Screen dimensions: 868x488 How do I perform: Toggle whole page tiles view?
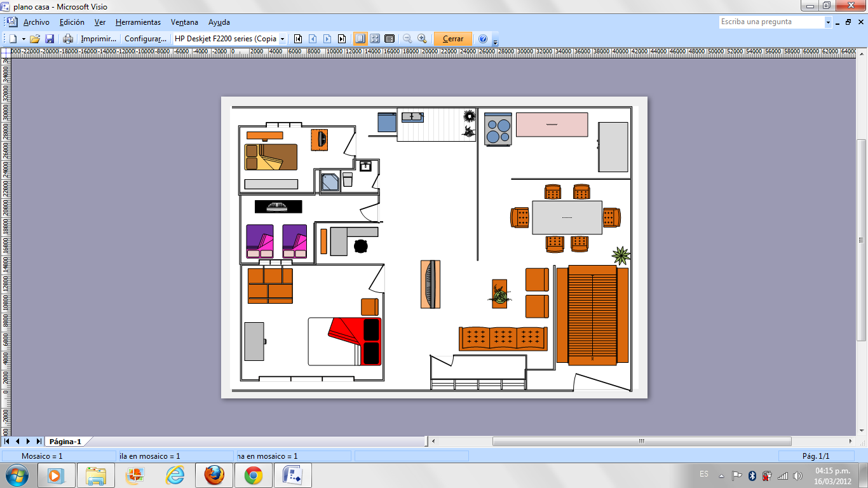[x=375, y=39]
